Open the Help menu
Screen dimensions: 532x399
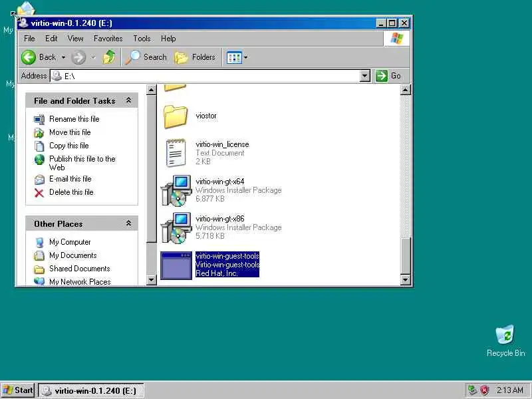click(x=168, y=39)
